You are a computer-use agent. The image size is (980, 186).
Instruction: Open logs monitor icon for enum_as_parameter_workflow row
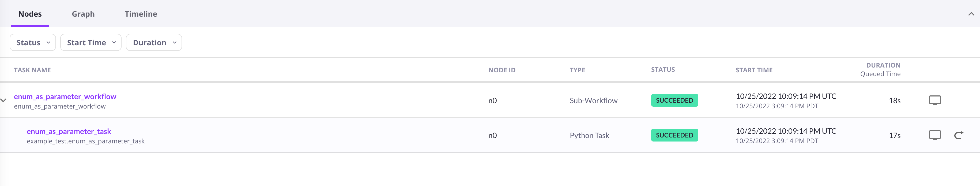pos(935,100)
